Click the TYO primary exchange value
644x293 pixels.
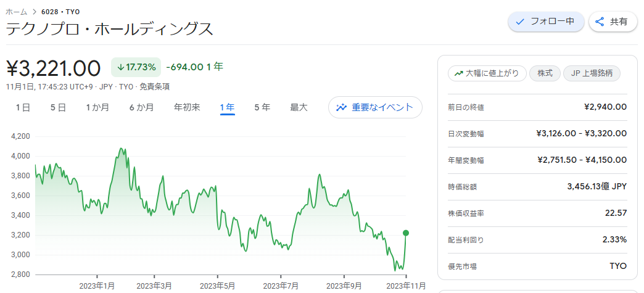619,266
